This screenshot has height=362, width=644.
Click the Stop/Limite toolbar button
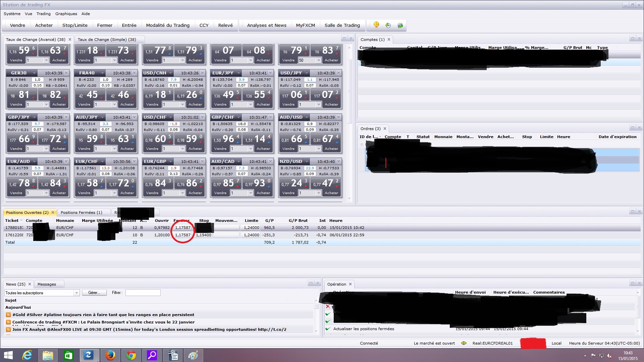coord(75,25)
